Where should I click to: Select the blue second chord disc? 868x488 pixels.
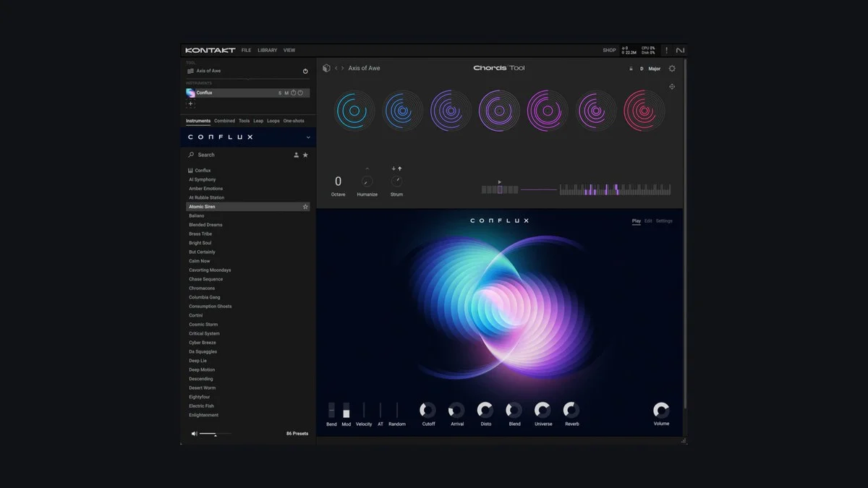[x=403, y=111]
